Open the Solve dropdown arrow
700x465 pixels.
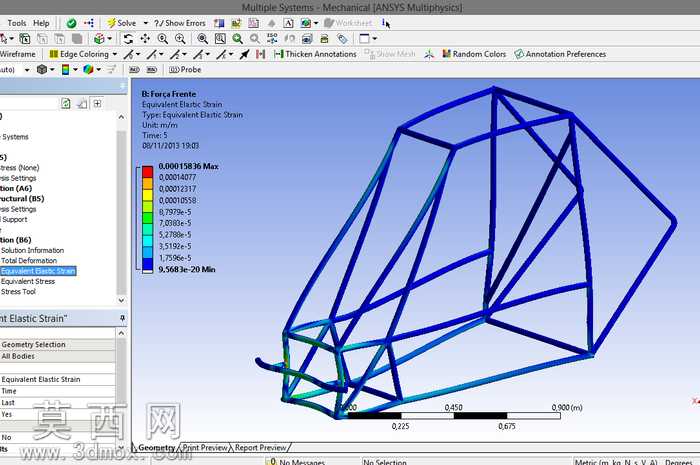(146, 23)
